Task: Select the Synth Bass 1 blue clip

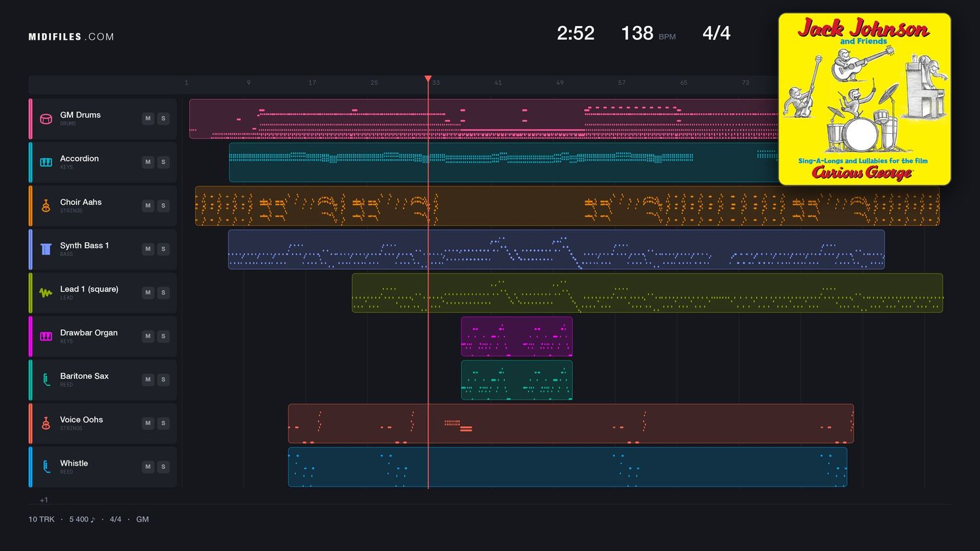Action: click(x=556, y=249)
